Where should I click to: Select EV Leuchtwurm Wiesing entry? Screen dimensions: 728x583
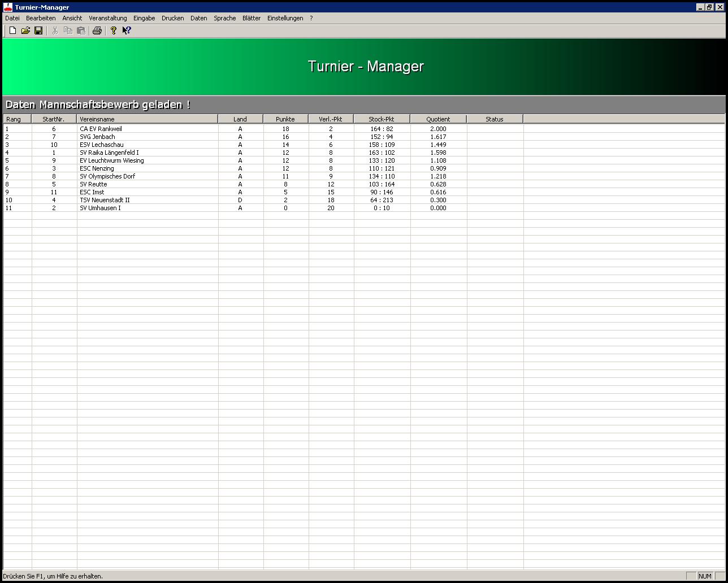tap(112, 160)
